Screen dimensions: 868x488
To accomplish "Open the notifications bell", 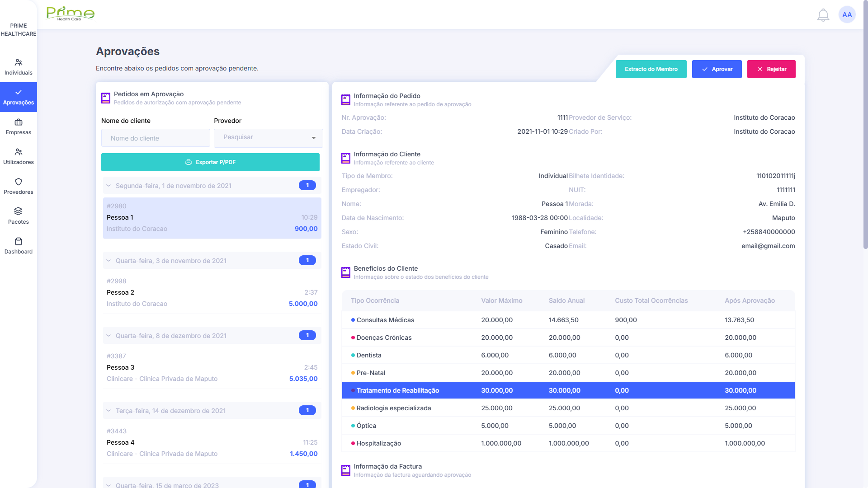I will pyautogui.click(x=823, y=15).
